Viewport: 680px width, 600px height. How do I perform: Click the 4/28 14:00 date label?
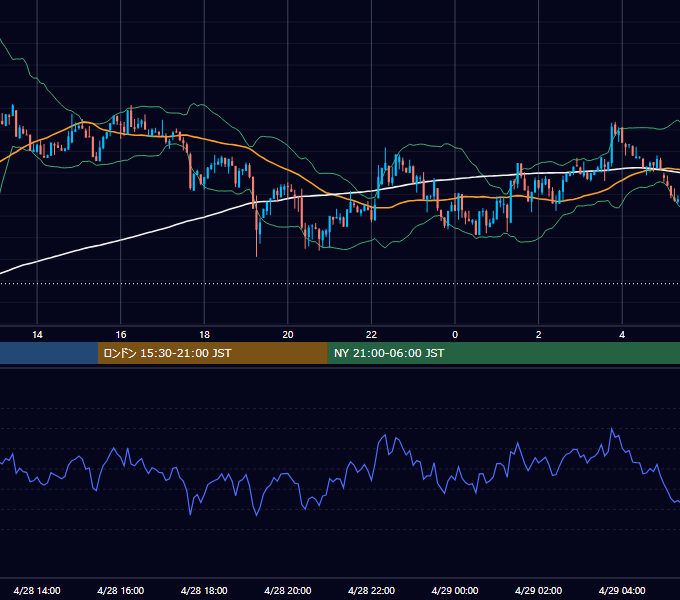37,590
